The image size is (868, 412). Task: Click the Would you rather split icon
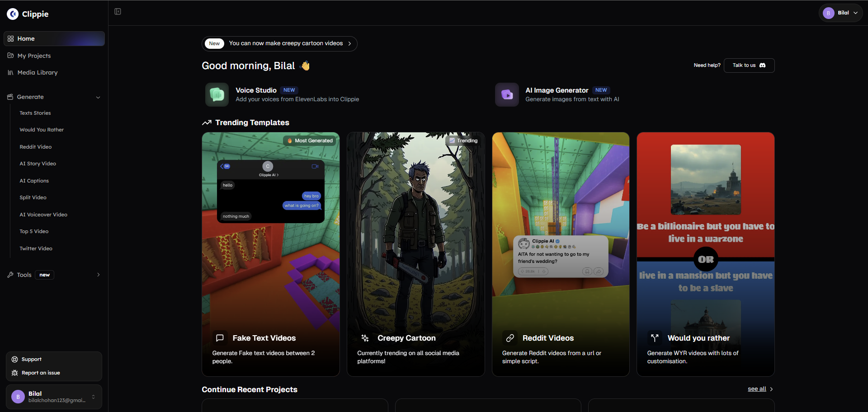tap(655, 338)
